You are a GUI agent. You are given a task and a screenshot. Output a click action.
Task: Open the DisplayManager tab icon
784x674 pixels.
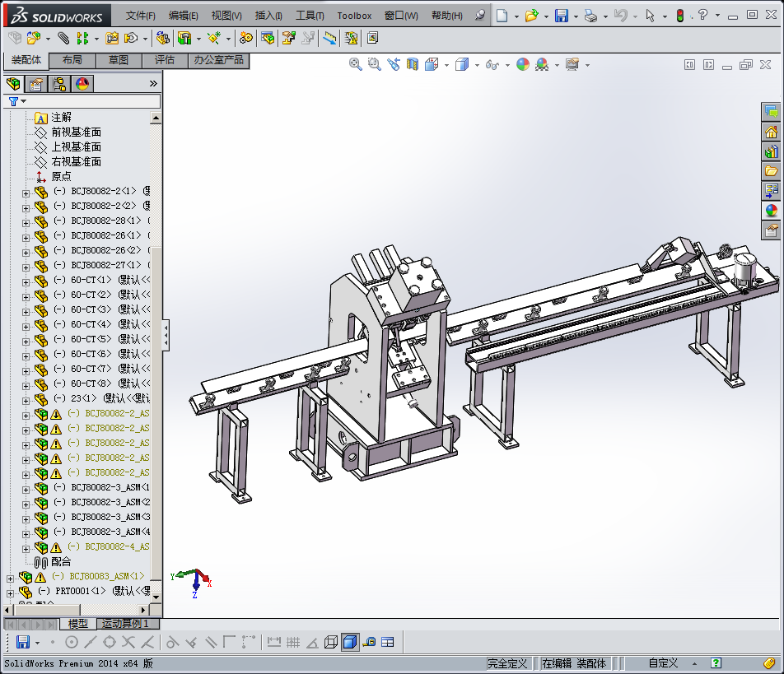point(82,84)
